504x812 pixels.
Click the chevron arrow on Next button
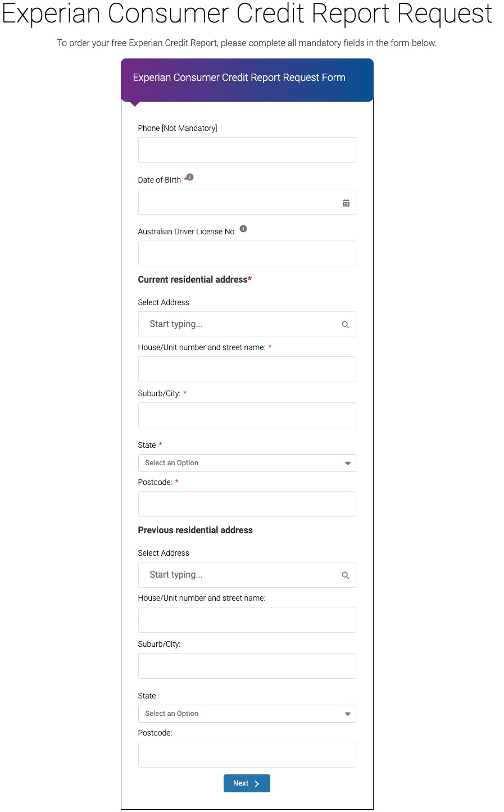pos(257,784)
